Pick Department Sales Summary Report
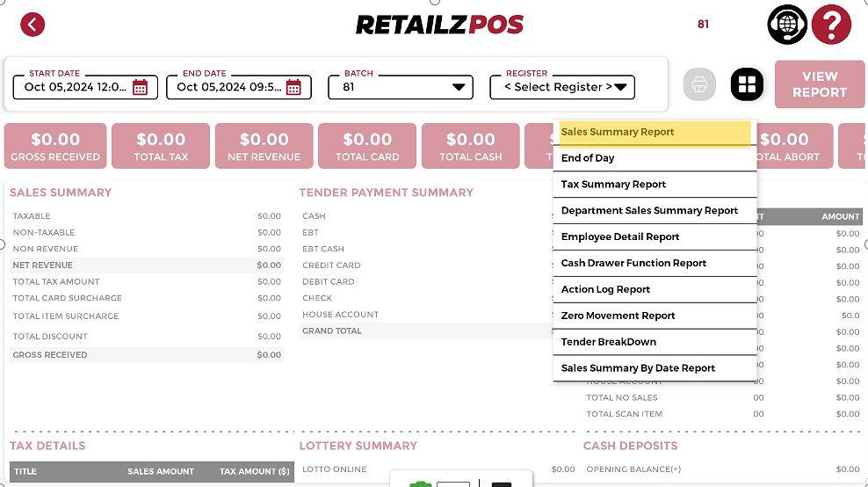Image resolution: width=868 pixels, height=487 pixels. (x=655, y=210)
